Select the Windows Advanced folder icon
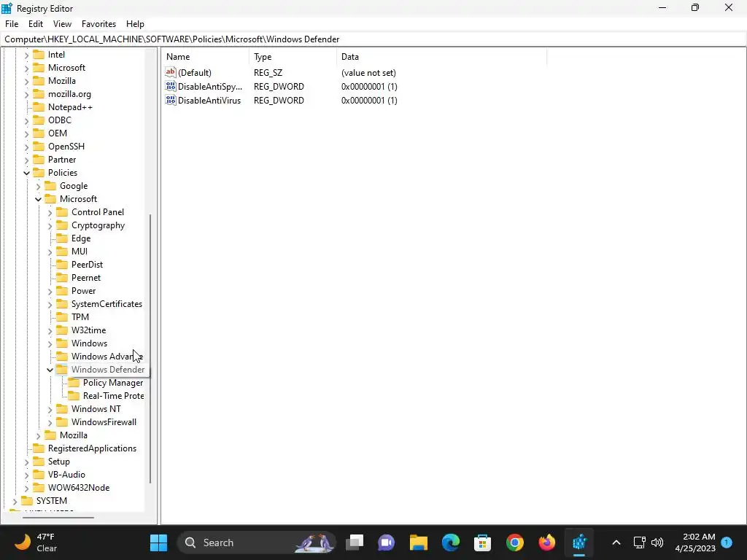The height and width of the screenshot is (560, 747). [62, 356]
